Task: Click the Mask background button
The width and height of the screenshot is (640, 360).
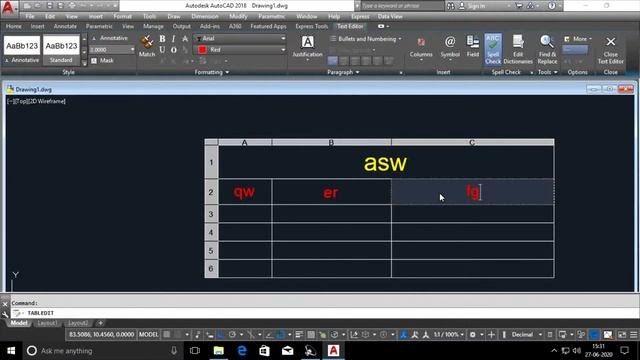Action: pos(102,60)
